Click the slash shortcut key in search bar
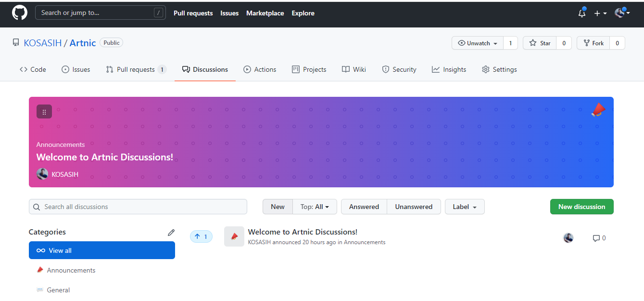This screenshot has width=644, height=301. [158, 13]
